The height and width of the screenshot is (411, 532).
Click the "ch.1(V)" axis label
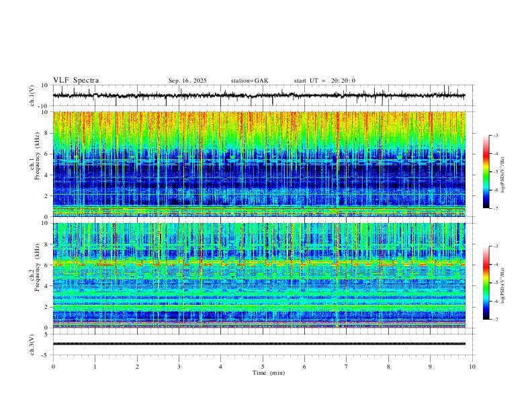32,95
